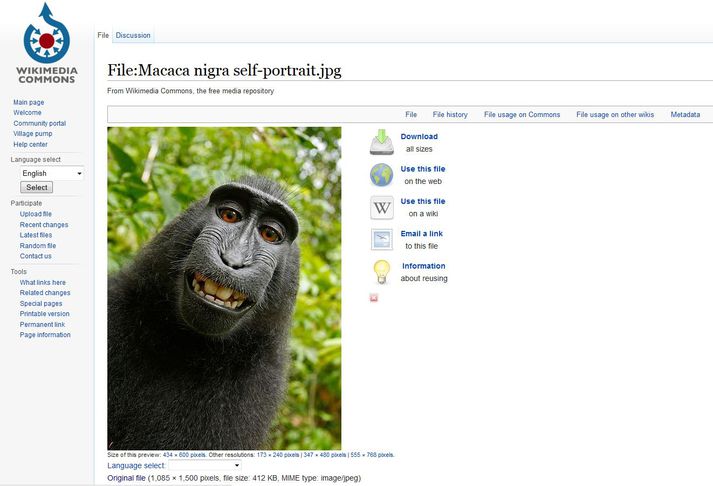
Task: Open the Help center link
Action: tap(30, 144)
